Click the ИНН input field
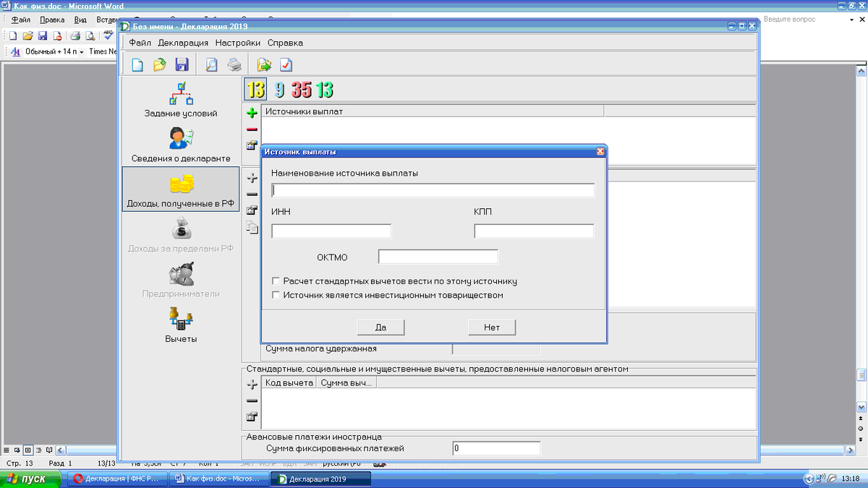The image size is (868, 488). 331,231
